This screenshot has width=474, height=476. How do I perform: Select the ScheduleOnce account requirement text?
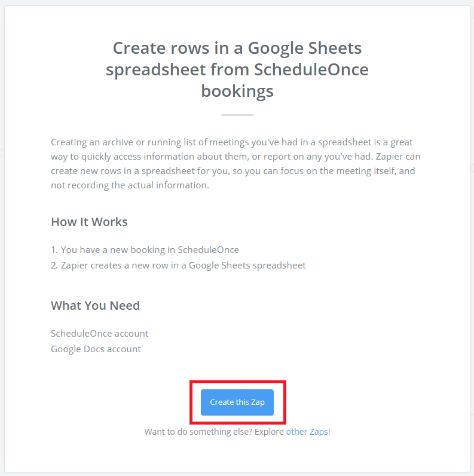coord(100,333)
